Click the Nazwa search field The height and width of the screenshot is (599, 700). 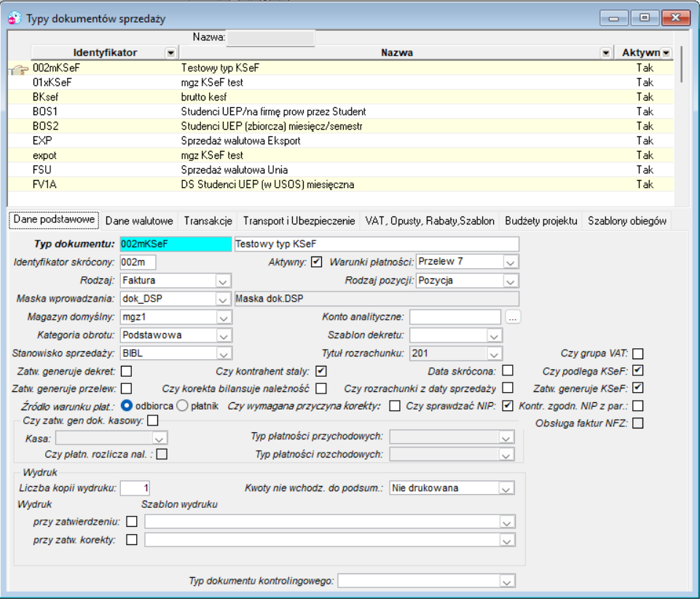click(270, 38)
